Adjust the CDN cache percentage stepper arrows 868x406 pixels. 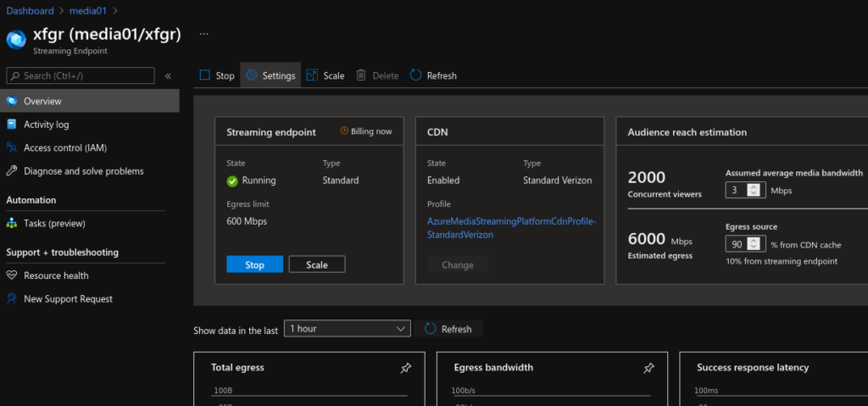pyautogui.click(x=753, y=244)
